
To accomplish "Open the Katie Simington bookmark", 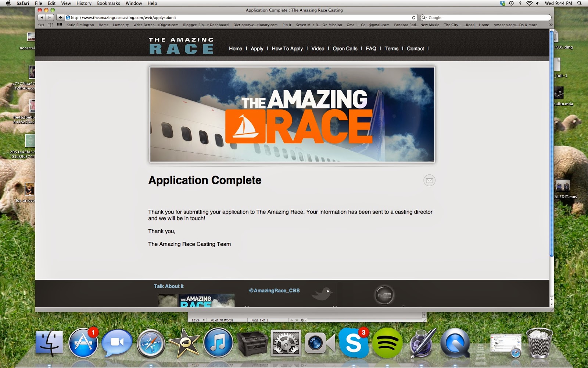I will pos(80,25).
